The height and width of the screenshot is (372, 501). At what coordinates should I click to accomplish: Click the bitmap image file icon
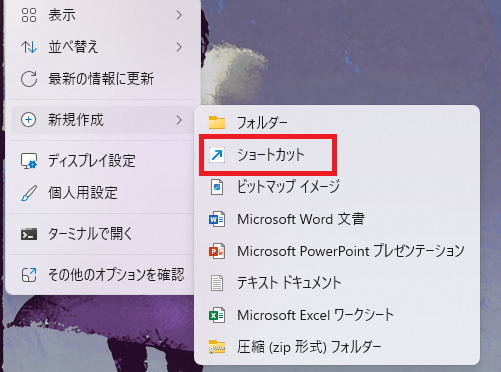[x=217, y=187]
